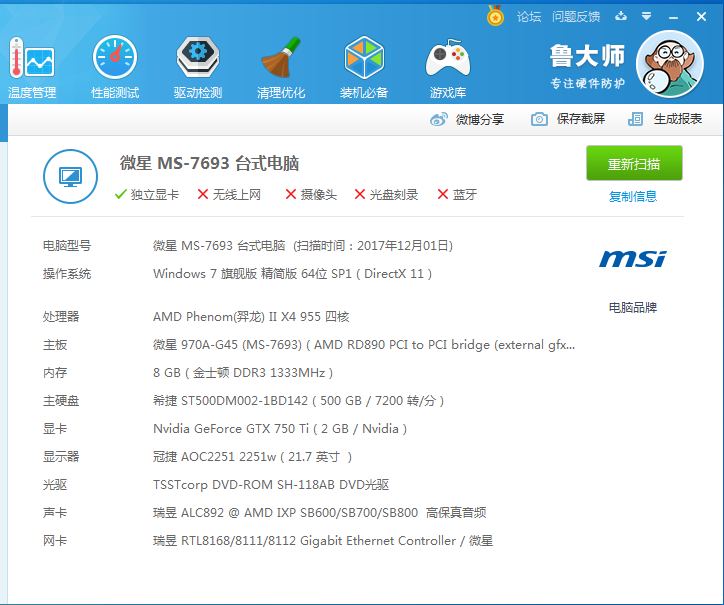Click the 显卡 label
724x605 pixels.
coord(55,429)
